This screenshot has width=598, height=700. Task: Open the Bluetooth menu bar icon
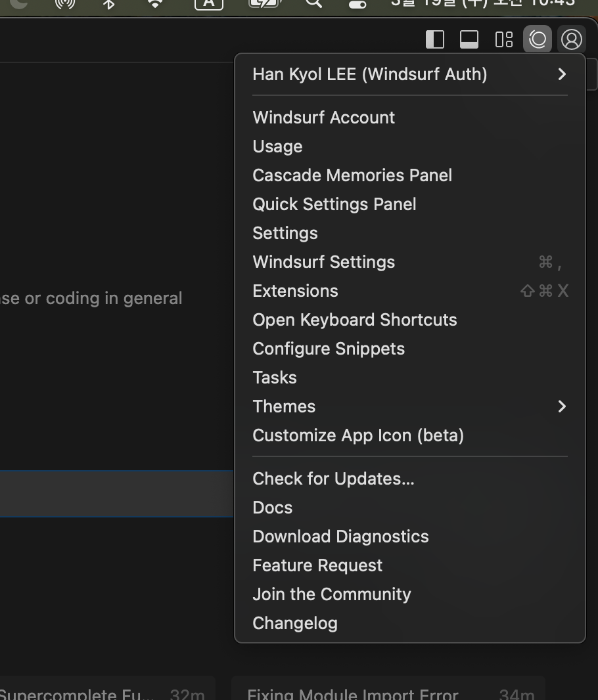109,3
